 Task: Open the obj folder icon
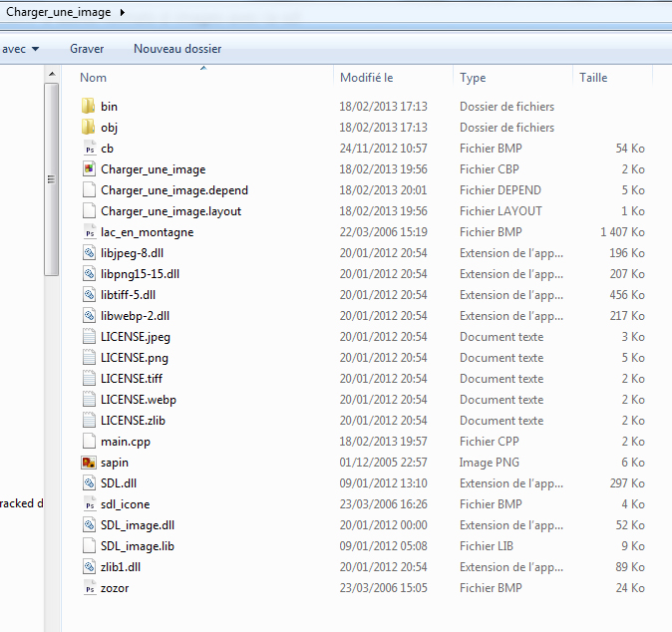(88, 128)
